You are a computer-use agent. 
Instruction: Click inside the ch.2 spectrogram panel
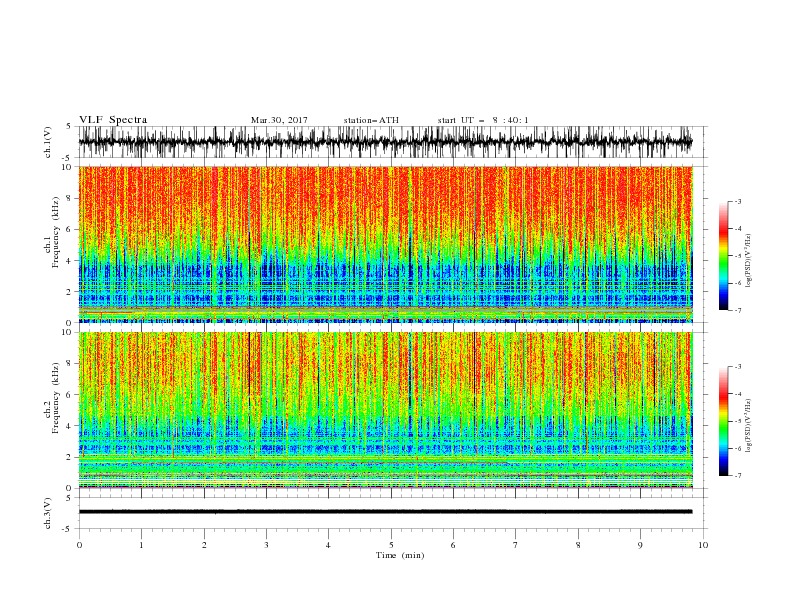coord(385,410)
